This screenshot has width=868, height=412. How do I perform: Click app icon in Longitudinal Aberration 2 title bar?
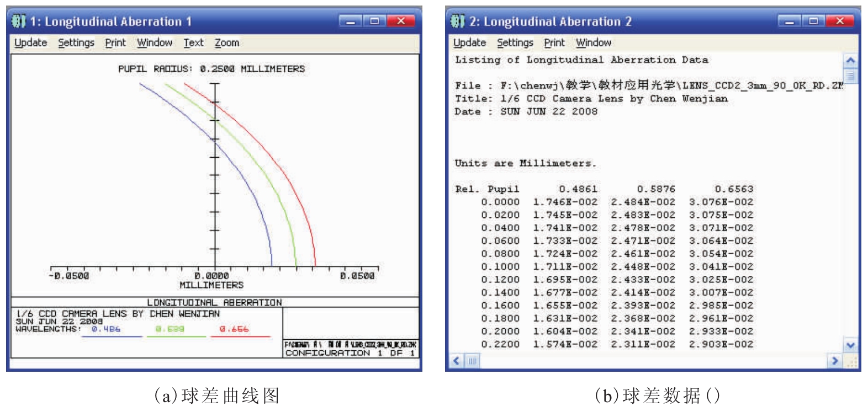coord(458,21)
